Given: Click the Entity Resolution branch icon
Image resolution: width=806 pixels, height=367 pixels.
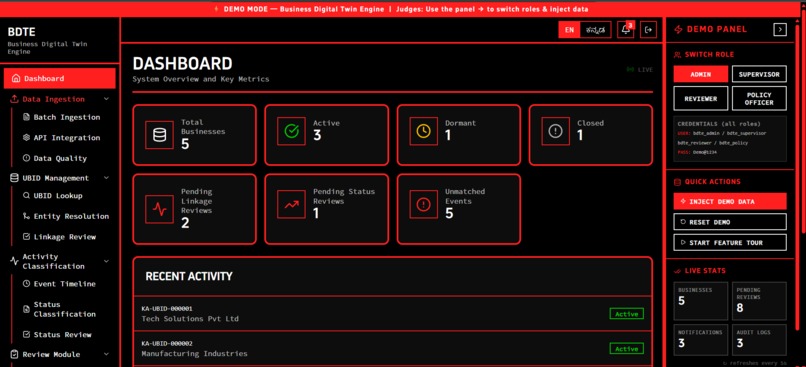Looking at the screenshot, I should (27, 216).
